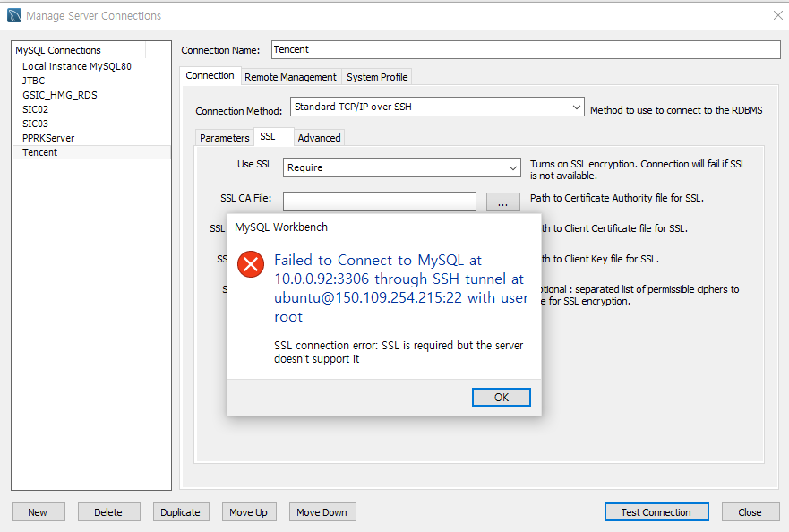Click the Move Up button
This screenshot has width=789, height=532.
(x=249, y=512)
